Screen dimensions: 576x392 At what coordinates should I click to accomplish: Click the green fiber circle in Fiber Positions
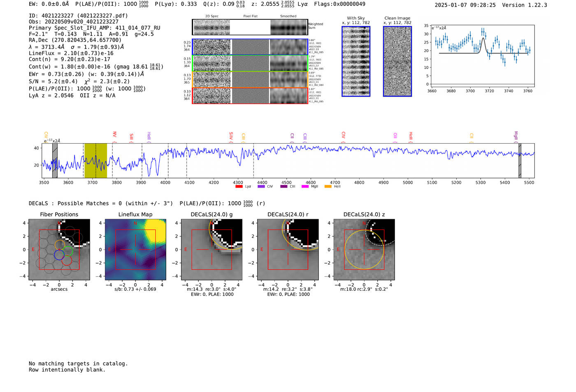(x=68, y=251)
